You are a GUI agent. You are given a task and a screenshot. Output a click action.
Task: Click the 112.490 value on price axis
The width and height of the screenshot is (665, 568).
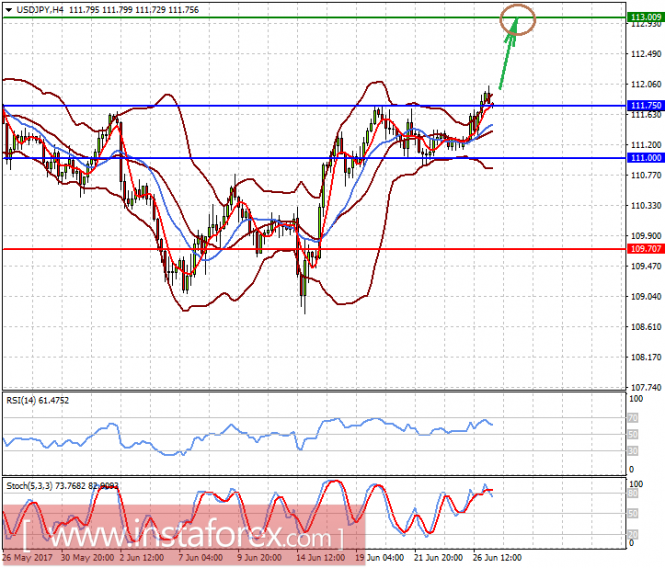point(645,54)
